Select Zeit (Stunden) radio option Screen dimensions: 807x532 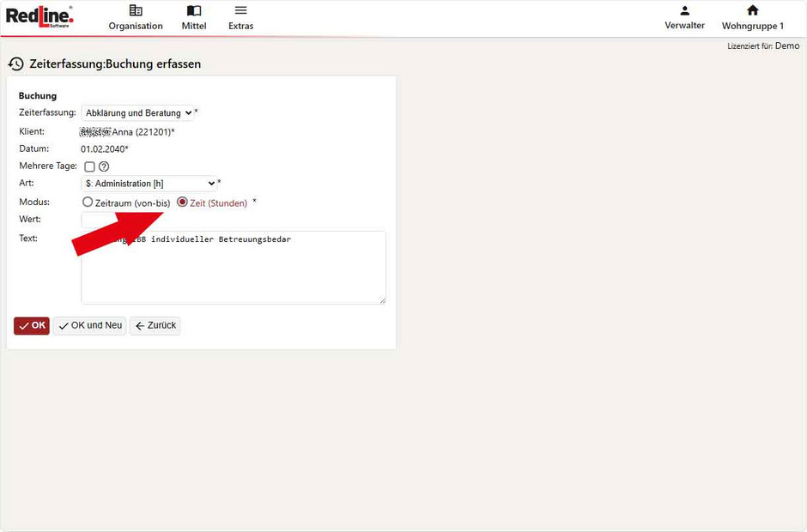(182, 203)
